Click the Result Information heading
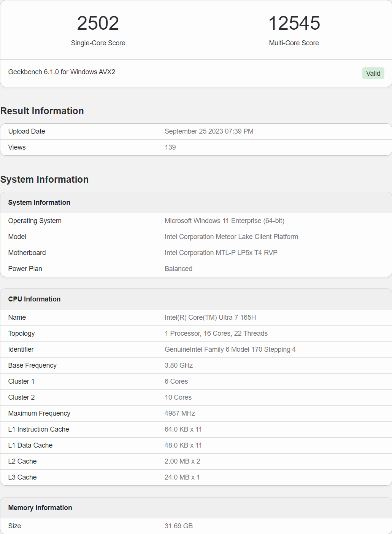 42,111
